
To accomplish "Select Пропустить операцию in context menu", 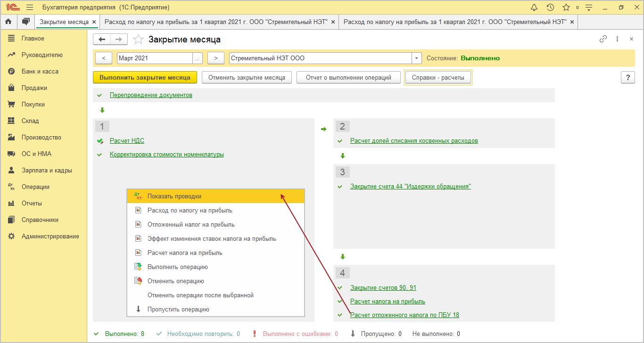I will (216, 309).
